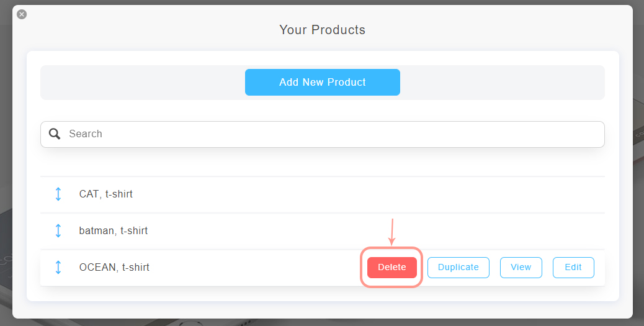Click the gray banner beside Add New Product
The height and width of the screenshot is (326, 644).
(x=143, y=82)
